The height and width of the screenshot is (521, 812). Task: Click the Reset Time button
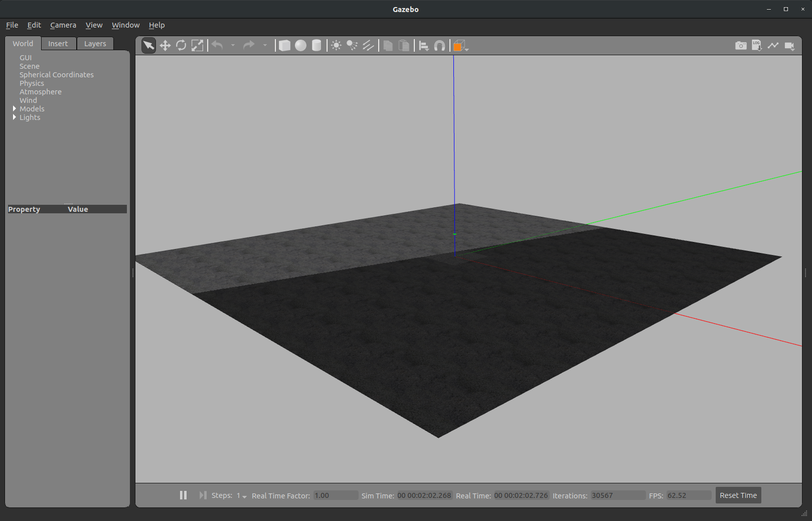pos(738,495)
